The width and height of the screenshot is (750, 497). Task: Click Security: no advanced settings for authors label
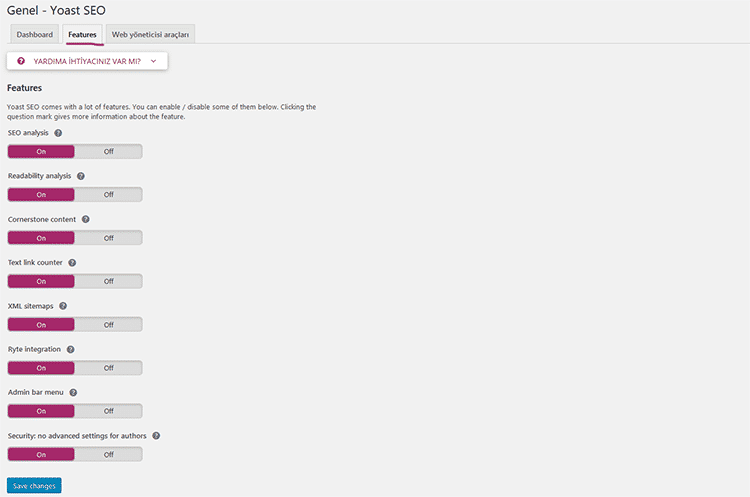click(77, 436)
